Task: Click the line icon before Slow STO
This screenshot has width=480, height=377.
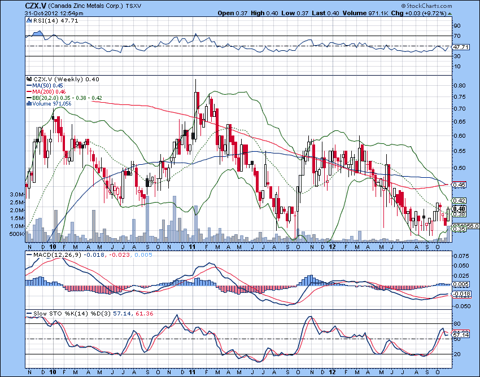Action: pos(30,314)
